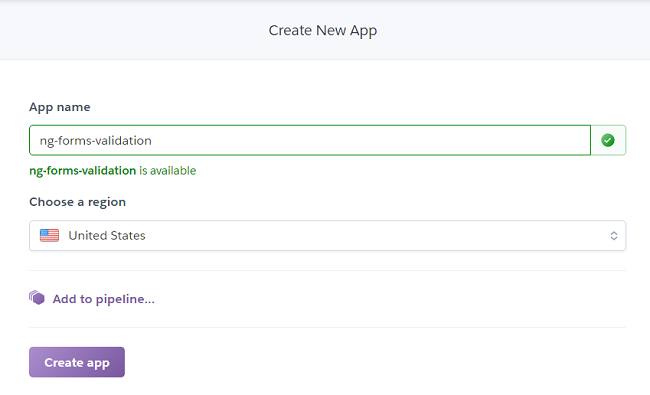Click the region dropdown up-down arrows
This screenshot has height=395, width=650.
614,236
